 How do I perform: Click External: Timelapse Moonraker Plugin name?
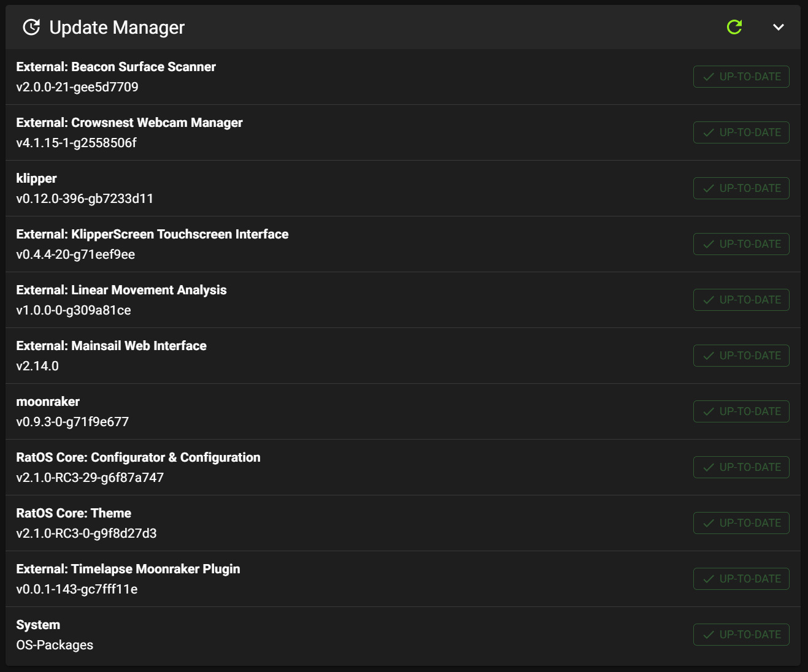coord(128,569)
